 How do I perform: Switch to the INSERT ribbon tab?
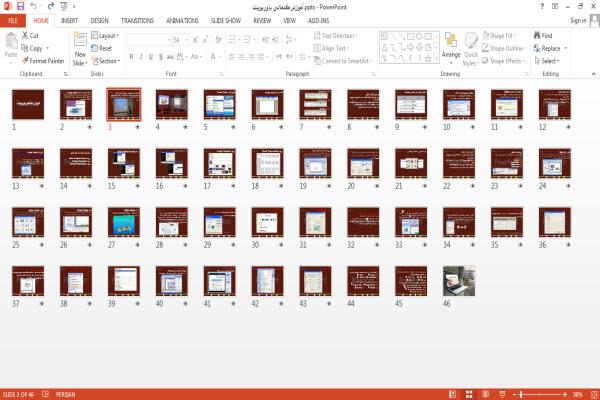(x=69, y=21)
